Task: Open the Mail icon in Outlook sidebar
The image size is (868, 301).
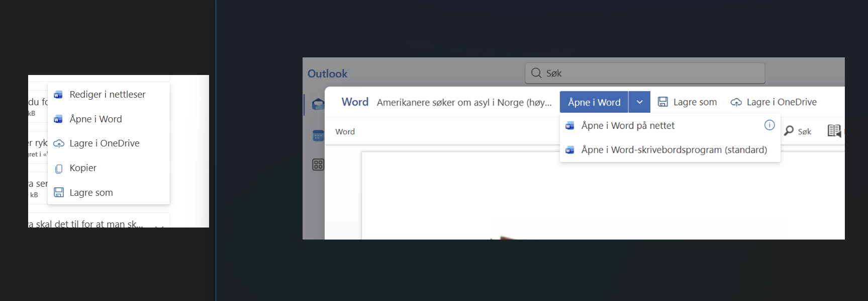Action: click(318, 104)
